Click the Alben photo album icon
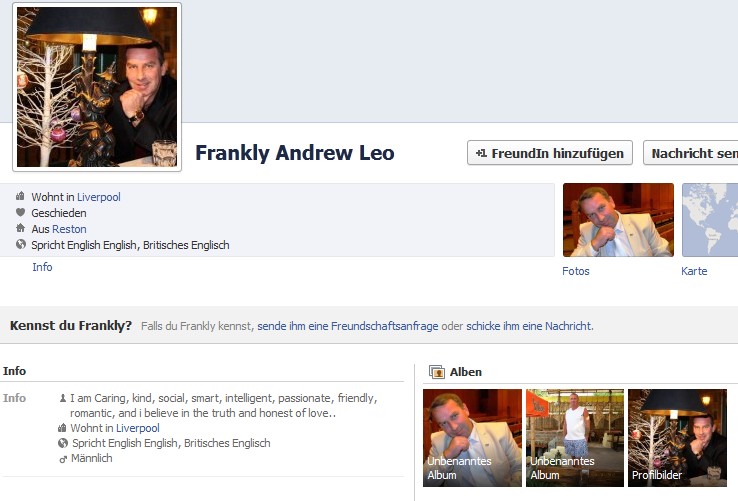 pyautogui.click(x=437, y=372)
